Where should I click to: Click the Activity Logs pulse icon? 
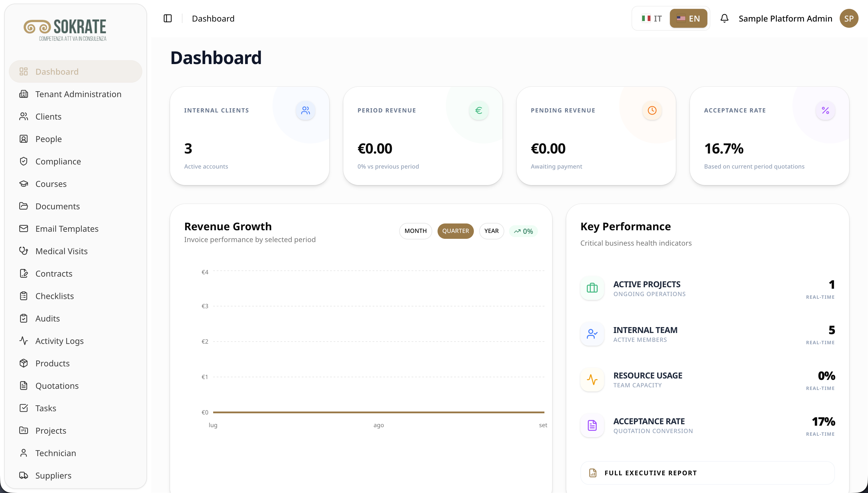[23, 341]
